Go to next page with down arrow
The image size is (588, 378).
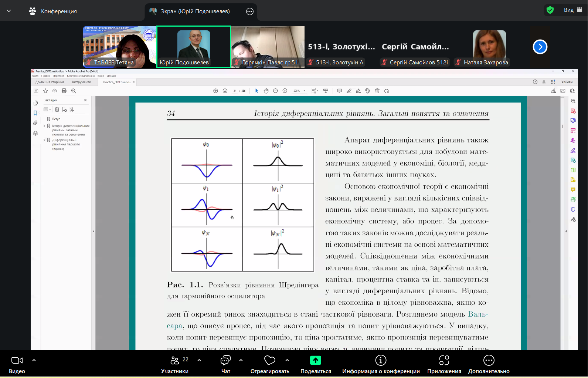pyautogui.click(x=225, y=91)
